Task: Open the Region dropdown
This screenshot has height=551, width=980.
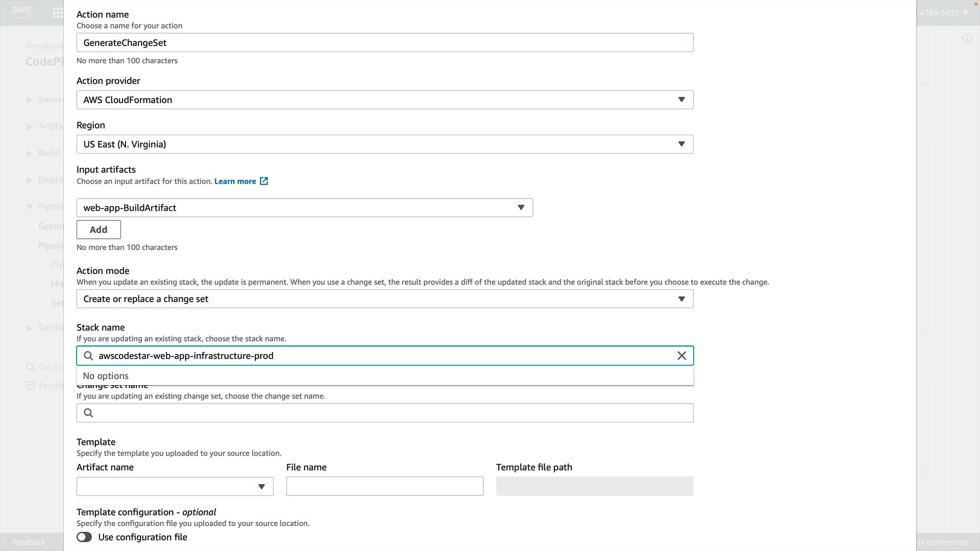Action: pos(384,144)
